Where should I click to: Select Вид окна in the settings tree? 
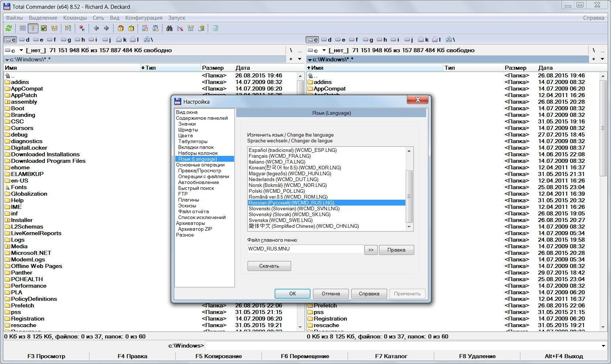[187, 112]
